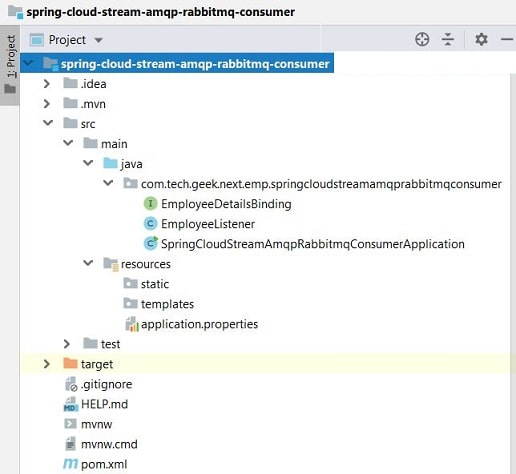Image resolution: width=516 pixels, height=474 pixels.
Task: Click the test folder icon
Action: 90,343
